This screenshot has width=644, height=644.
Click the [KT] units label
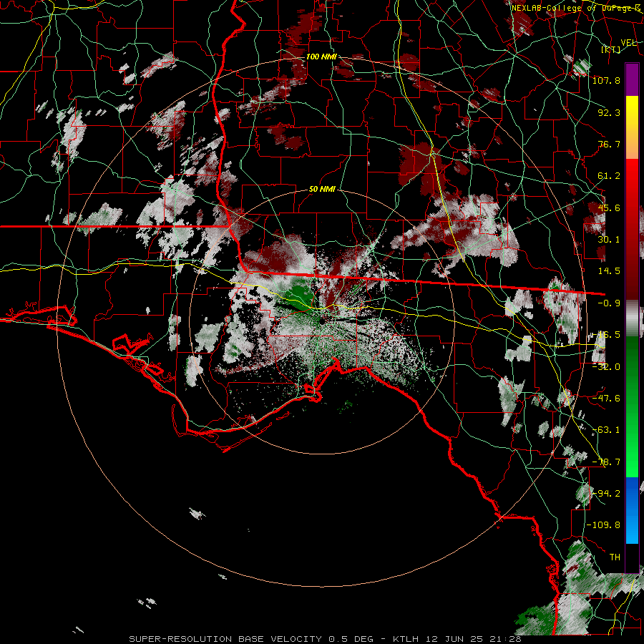(611, 49)
